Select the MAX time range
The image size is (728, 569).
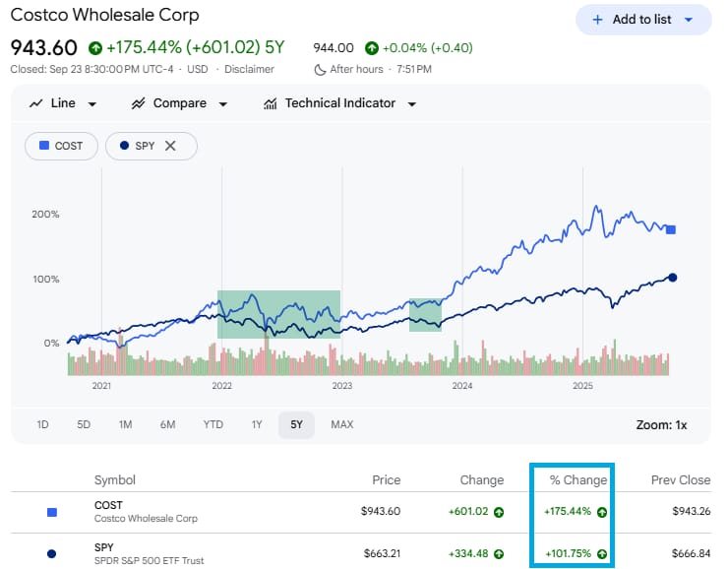point(341,424)
